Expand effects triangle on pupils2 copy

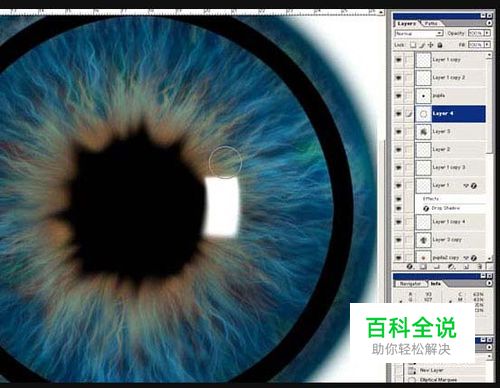[x=467, y=258]
